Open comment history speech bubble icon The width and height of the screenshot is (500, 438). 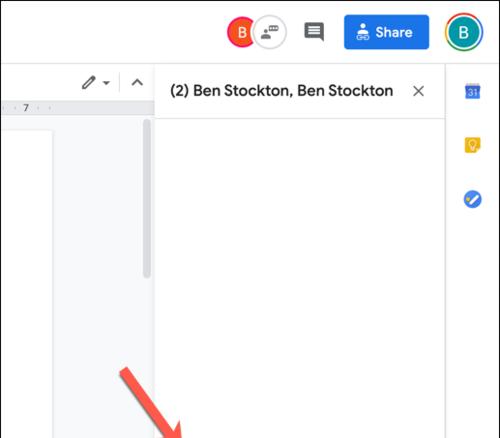[314, 31]
